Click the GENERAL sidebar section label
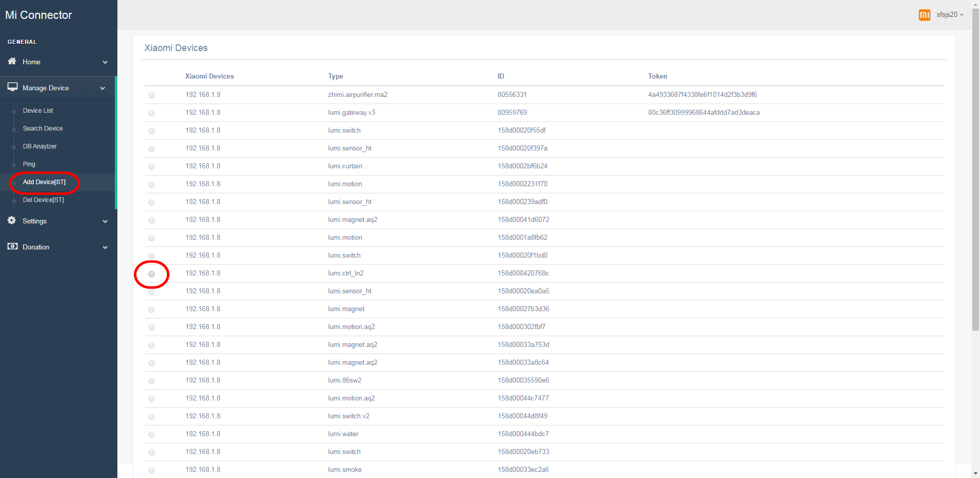The width and height of the screenshot is (980, 478). point(22,42)
